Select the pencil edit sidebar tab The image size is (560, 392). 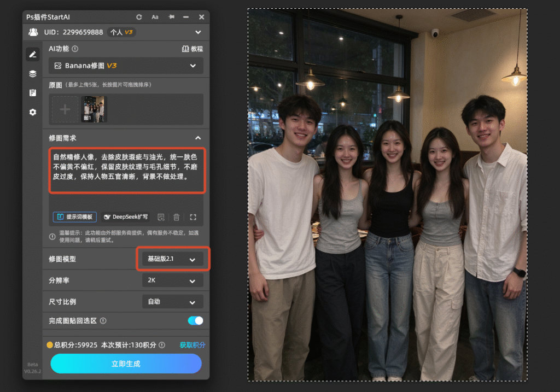click(33, 54)
